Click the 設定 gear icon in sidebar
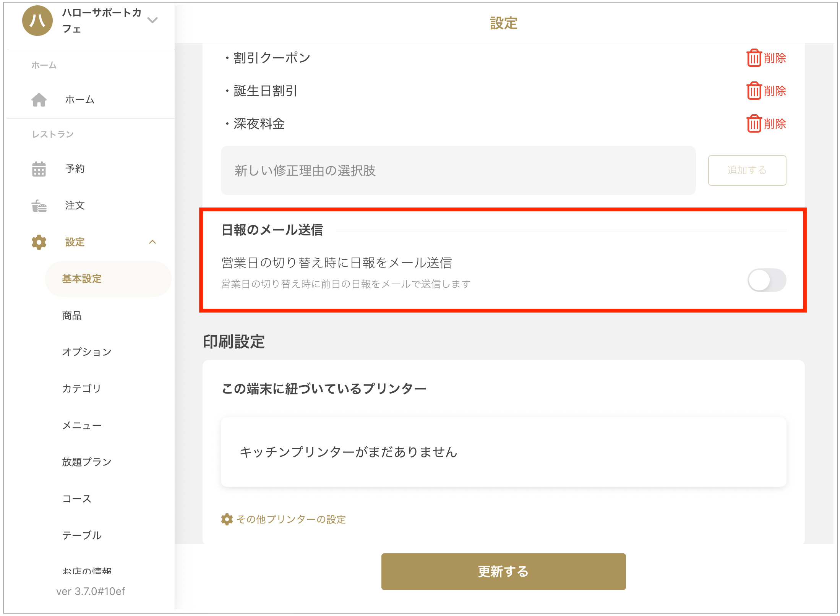The width and height of the screenshot is (840, 616). tap(39, 242)
